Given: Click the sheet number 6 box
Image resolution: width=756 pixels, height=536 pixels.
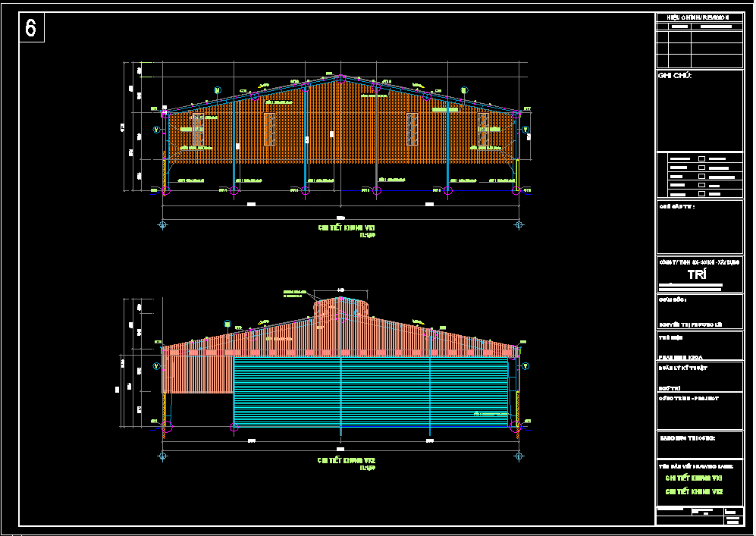Looking at the screenshot, I should (31, 27).
